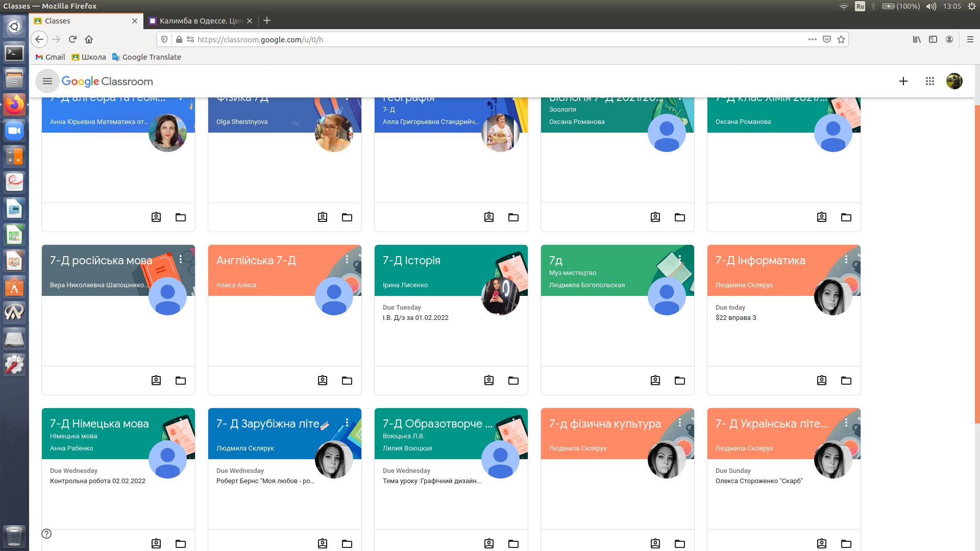Screen dimensions: 980x551
Task: Open assignment Контрольна робота 02.02.2022
Action: [97, 481]
